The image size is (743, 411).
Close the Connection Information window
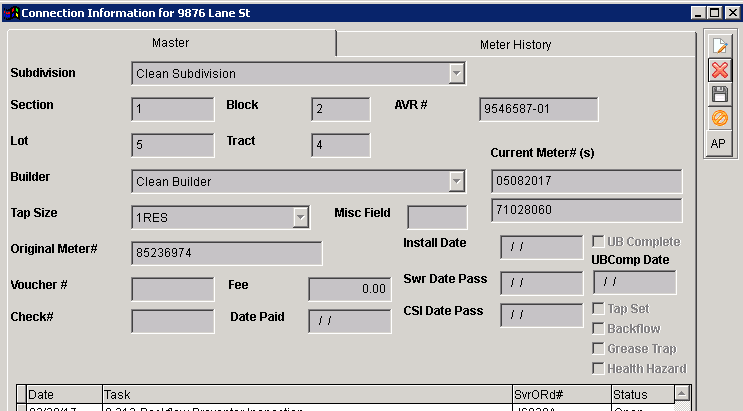pyautogui.click(x=731, y=13)
